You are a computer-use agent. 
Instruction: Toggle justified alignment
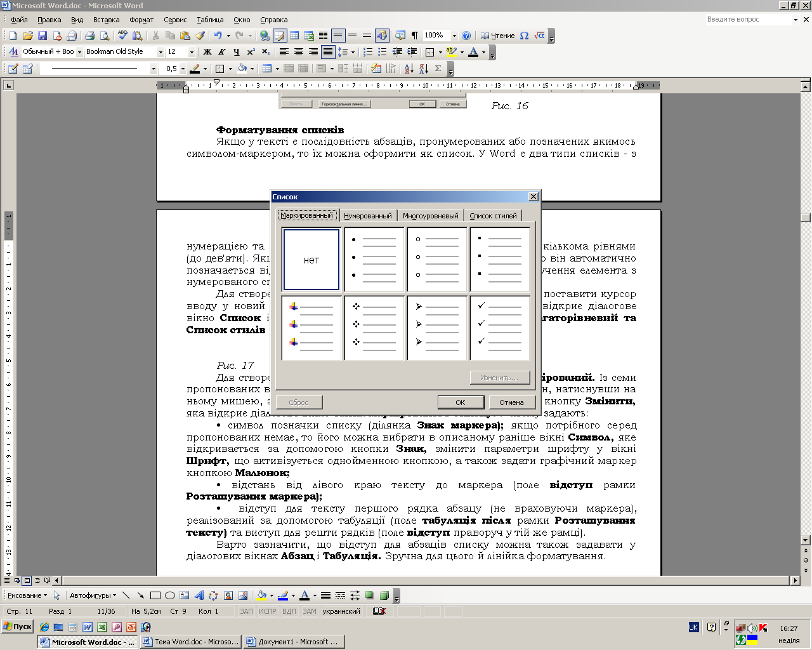click(x=327, y=52)
